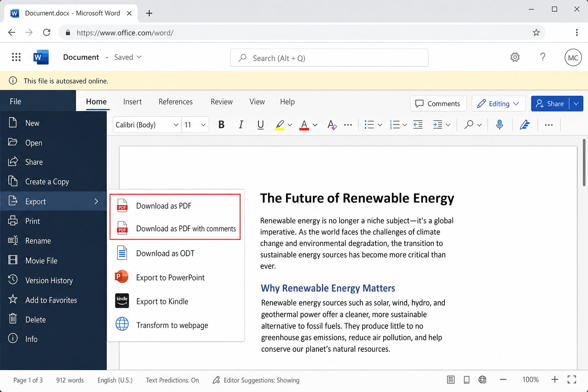Enter full screen focus view icon
This screenshot has height=392, width=588.
[x=572, y=380]
